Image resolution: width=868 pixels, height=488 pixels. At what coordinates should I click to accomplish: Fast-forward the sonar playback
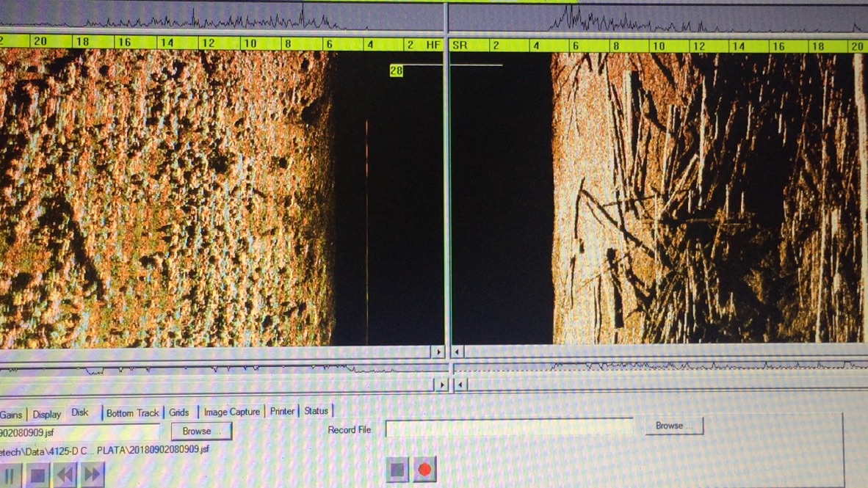tap(92, 475)
